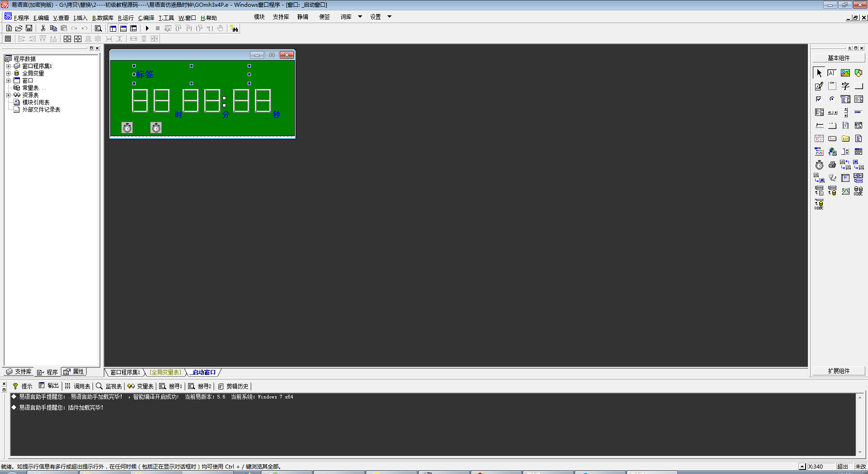The image size is (868, 474).
Task: Select the DIR folder box component
Action: click(x=845, y=138)
